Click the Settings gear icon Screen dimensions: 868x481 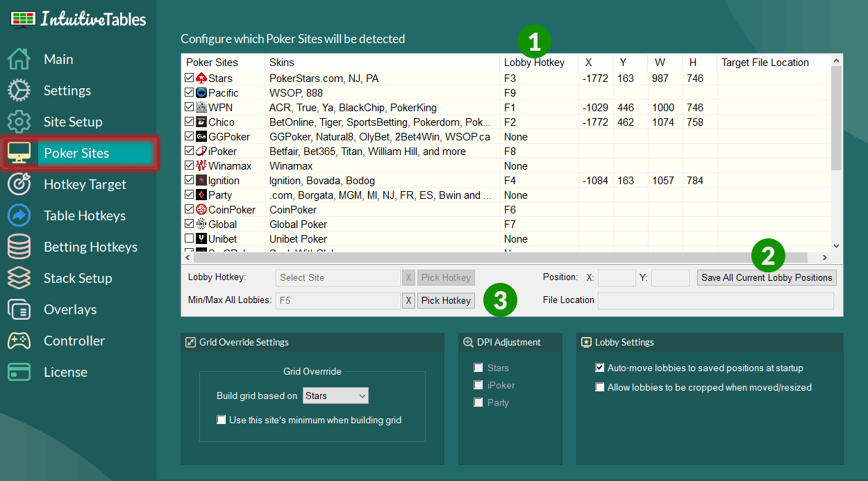point(19,90)
